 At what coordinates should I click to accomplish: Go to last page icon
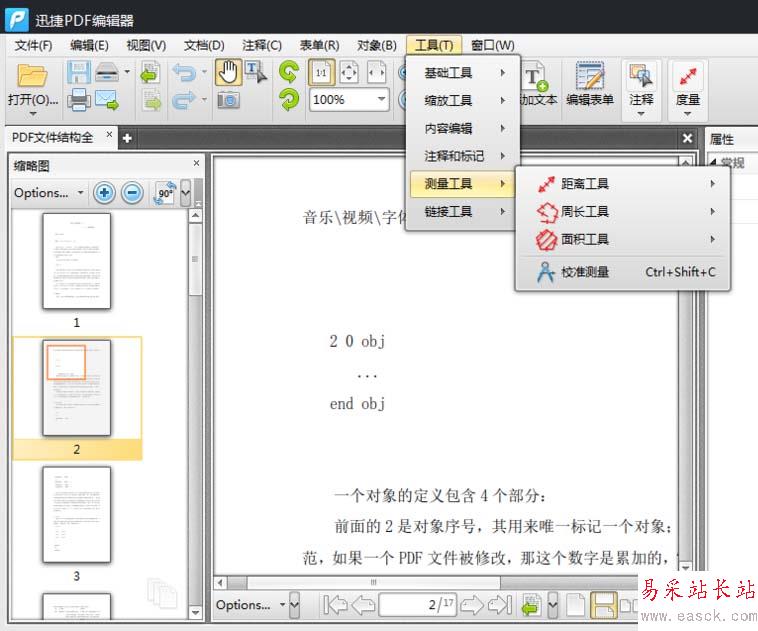500,605
